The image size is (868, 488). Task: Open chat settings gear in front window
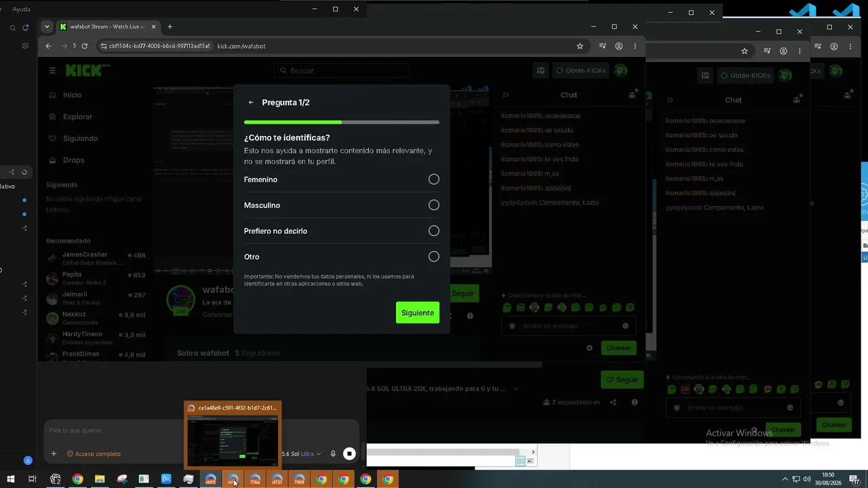(x=589, y=348)
